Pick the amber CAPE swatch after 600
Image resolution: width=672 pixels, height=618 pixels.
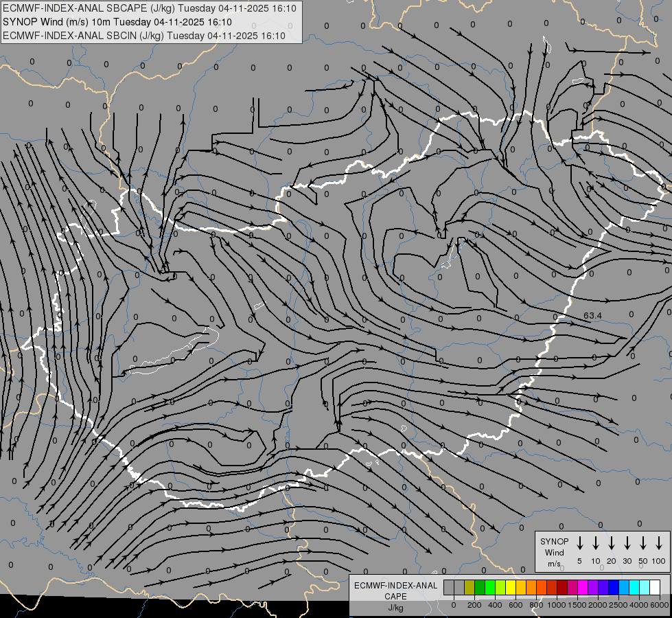tap(521, 587)
